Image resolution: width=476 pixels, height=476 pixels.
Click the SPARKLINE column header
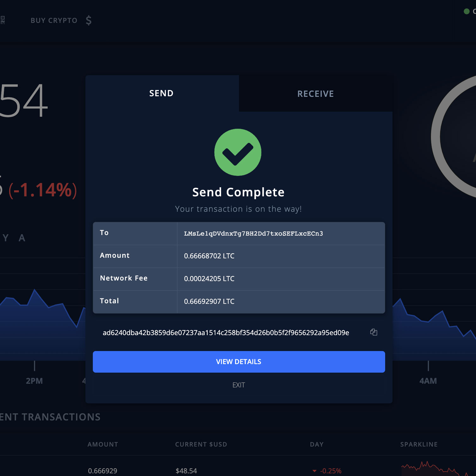[419, 444]
